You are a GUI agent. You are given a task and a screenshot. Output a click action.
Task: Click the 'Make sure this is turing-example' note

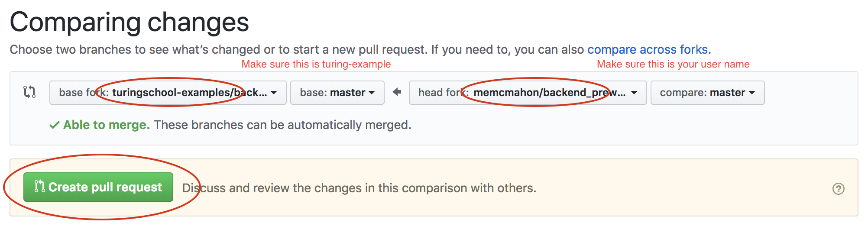click(x=316, y=64)
